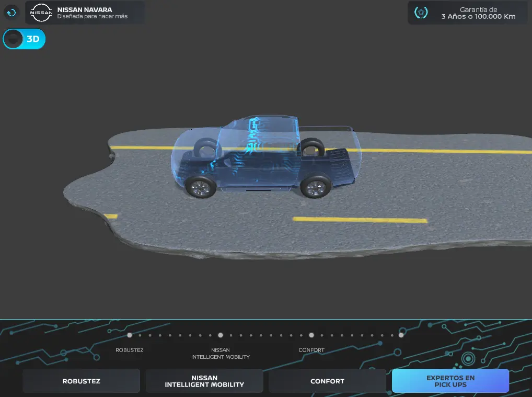The width and height of the screenshot is (532, 397).
Task: Click the warranty badge star icon
Action: pos(421,13)
